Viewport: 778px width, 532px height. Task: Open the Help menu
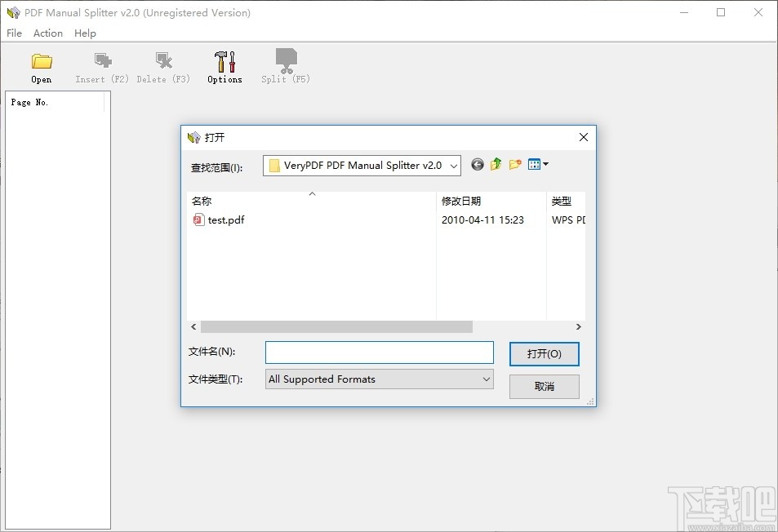pyautogui.click(x=85, y=33)
